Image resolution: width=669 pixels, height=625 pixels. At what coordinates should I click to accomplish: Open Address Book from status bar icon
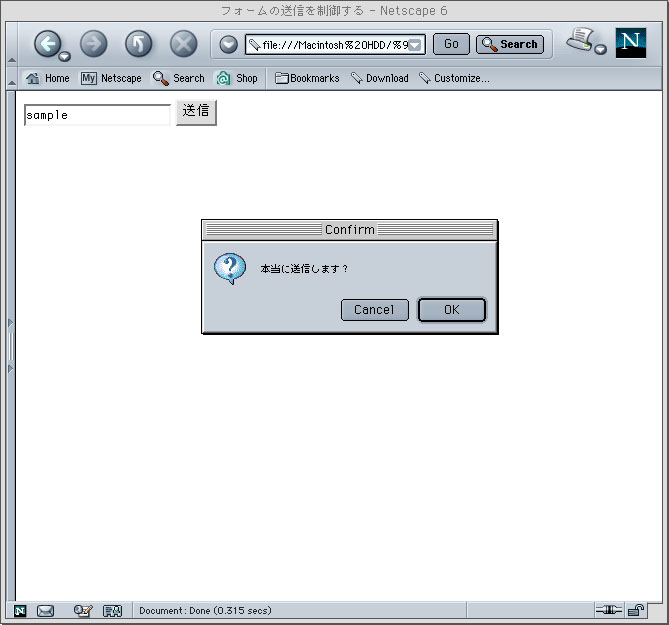point(113,611)
